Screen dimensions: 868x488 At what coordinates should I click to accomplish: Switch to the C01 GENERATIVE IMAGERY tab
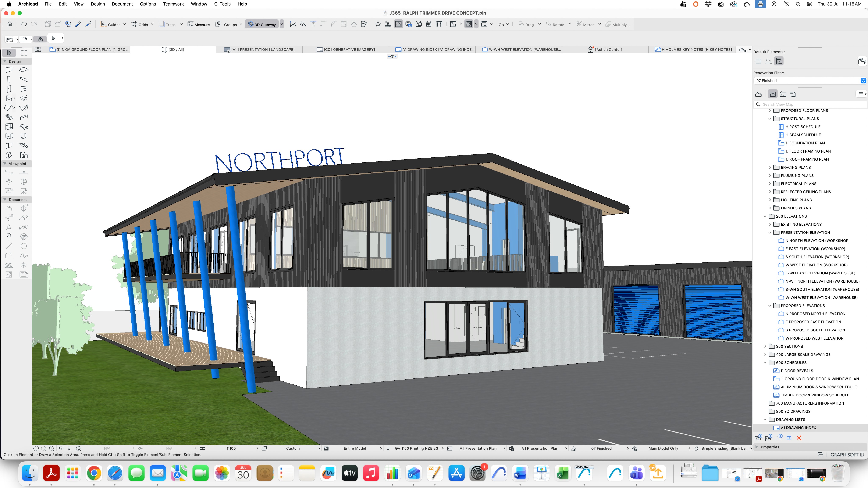[346, 50]
